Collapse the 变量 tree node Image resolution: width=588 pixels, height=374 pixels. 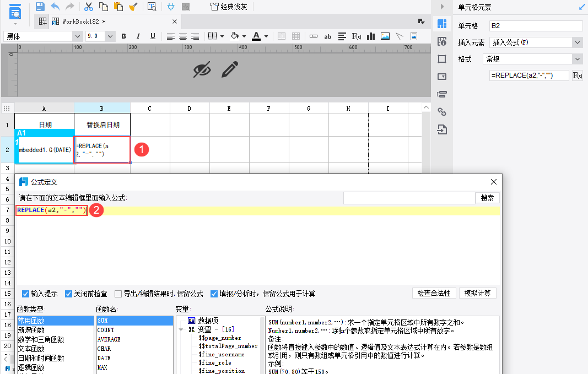[181, 329]
